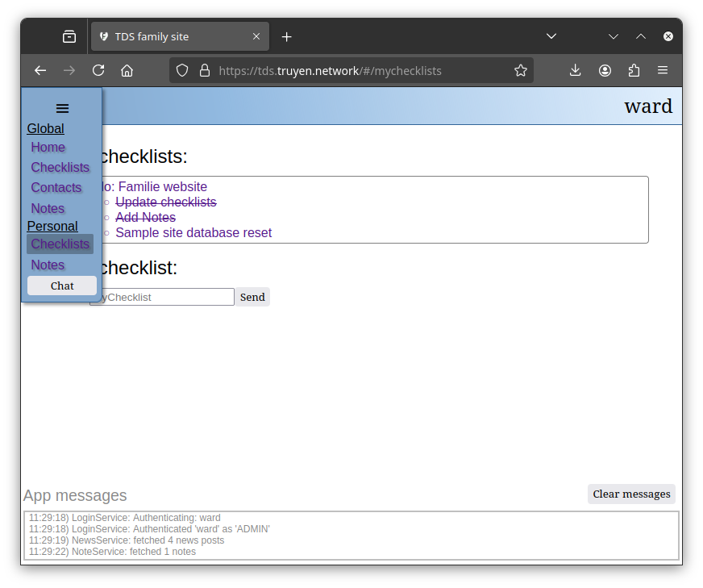Toggle 'Add Notes' checklist item
The width and height of the screenshot is (703, 588).
[145, 217]
